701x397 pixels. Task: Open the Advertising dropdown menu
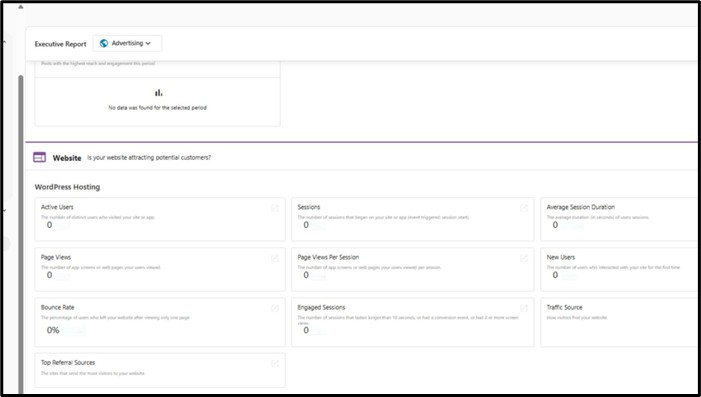(x=127, y=43)
